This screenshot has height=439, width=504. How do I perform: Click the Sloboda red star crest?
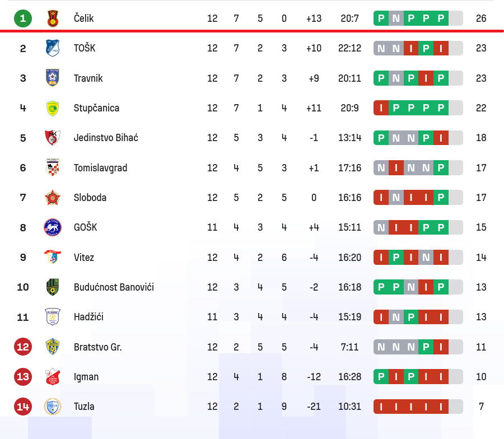click(x=53, y=198)
